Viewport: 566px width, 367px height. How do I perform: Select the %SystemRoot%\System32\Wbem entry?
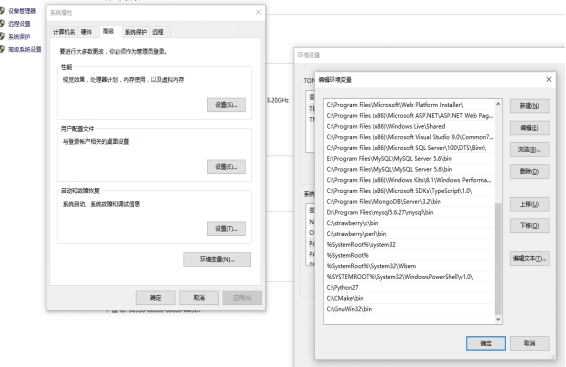tap(409, 266)
